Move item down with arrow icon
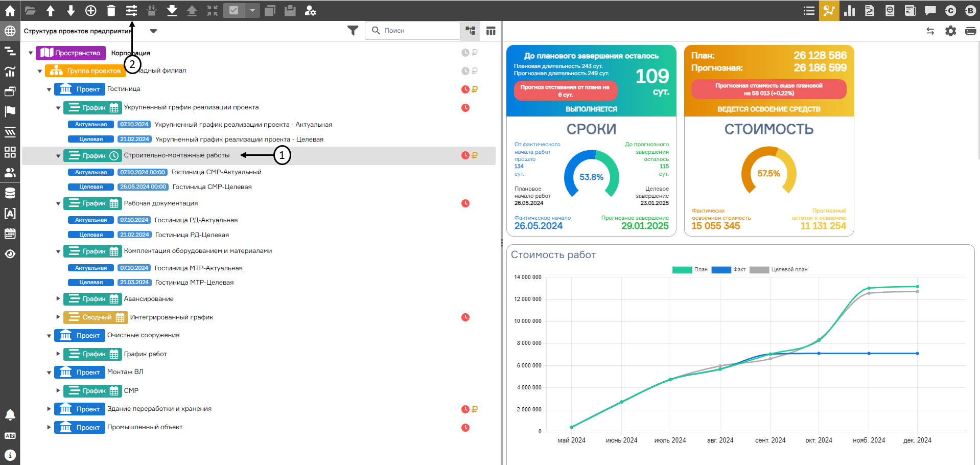This screenshot has height=465, width=980. (71, 10)
